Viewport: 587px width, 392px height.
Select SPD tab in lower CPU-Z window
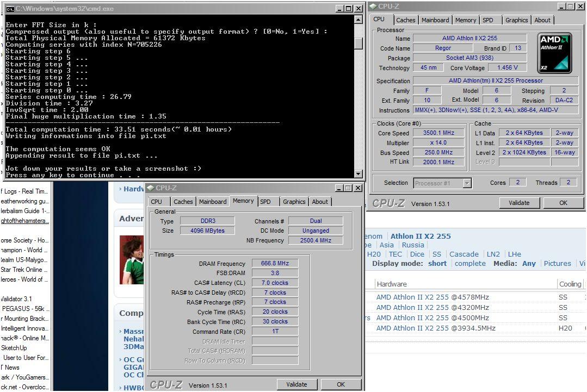pos(265,202)
